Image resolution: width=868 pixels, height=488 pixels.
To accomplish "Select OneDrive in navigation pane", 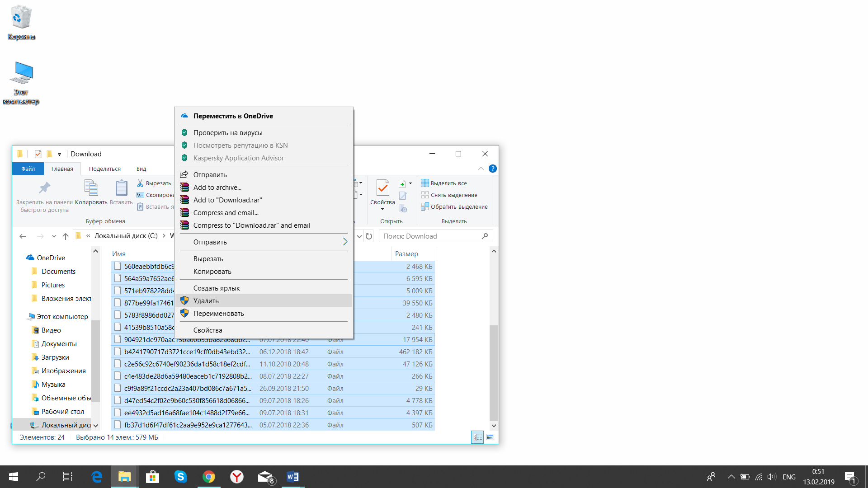I will 51,258.
